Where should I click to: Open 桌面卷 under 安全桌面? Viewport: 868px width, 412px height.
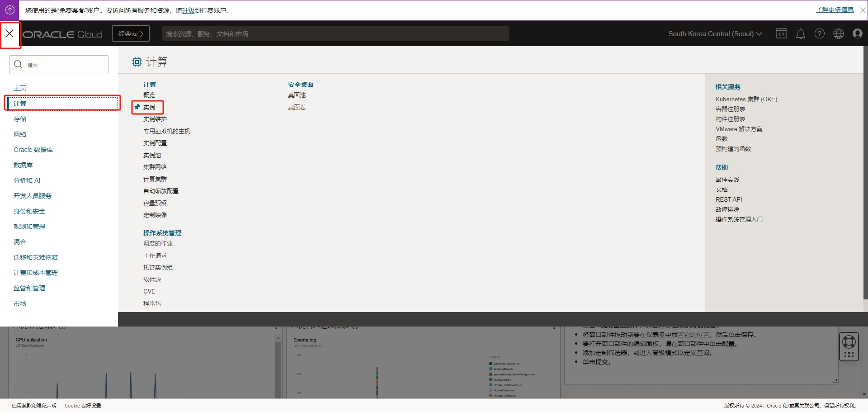(297, 107)
